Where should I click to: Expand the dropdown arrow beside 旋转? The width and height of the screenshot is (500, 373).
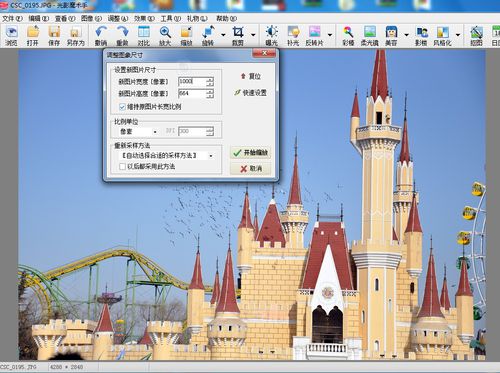(223, 35)
